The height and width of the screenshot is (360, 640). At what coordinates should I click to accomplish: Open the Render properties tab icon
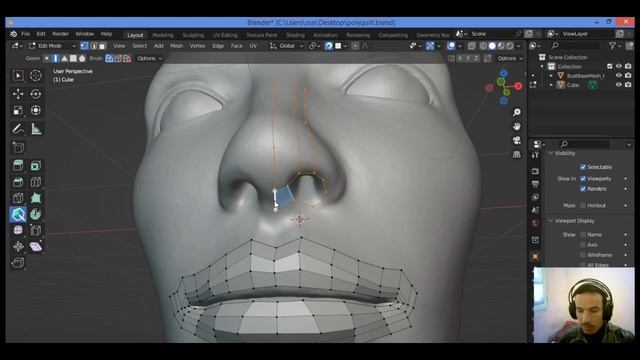pyautogui.click(x=535, y=171)
